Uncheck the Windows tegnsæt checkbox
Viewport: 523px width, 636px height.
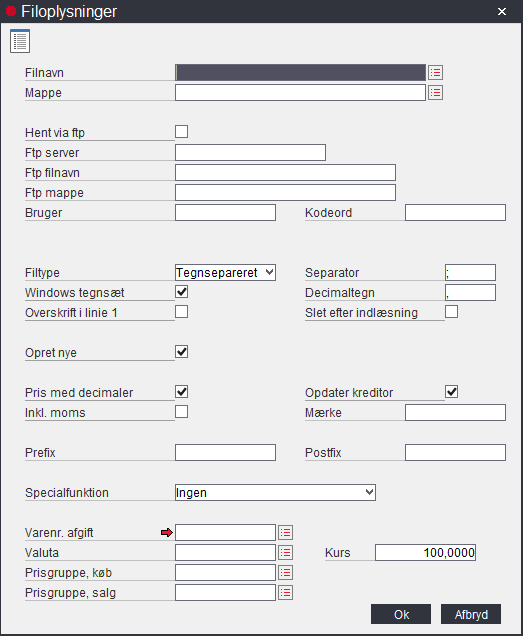[181, 292]
